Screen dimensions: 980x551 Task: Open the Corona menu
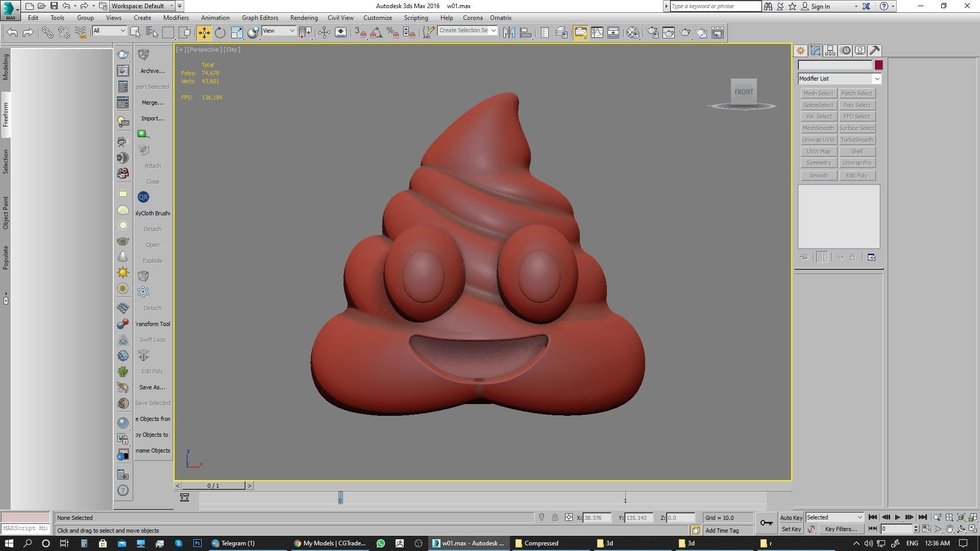473,17
